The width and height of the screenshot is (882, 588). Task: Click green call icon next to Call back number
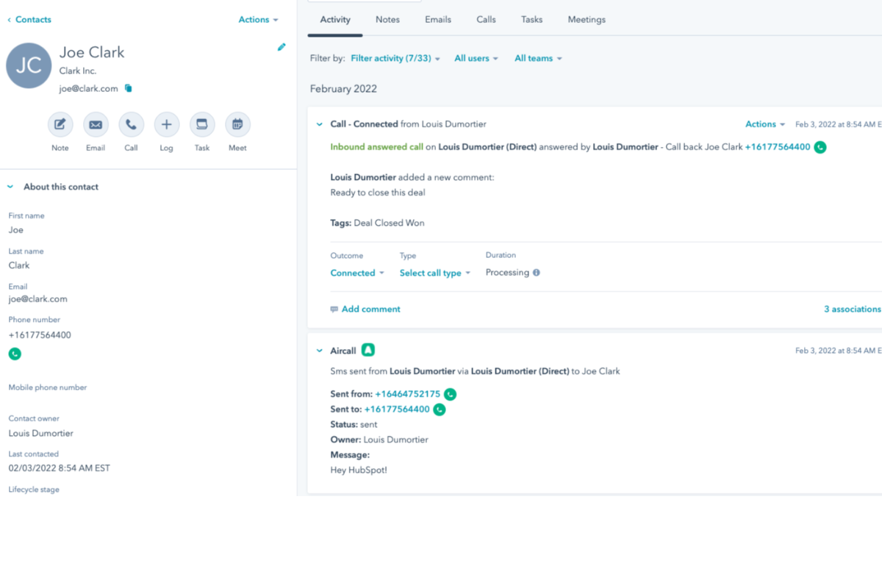[x=820, y=147]
